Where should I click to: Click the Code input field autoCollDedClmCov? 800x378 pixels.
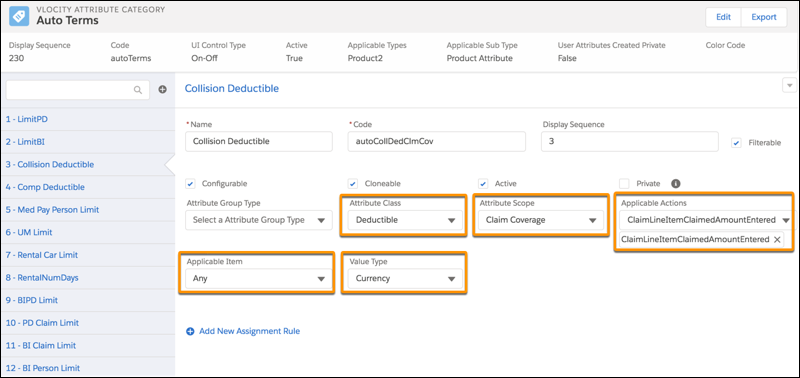[x=436, y=142]
